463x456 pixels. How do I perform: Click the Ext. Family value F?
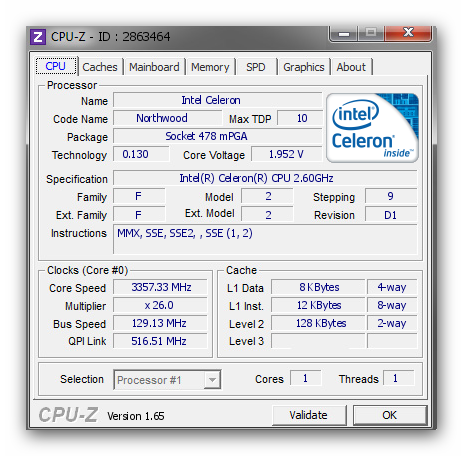coord(139,214)
